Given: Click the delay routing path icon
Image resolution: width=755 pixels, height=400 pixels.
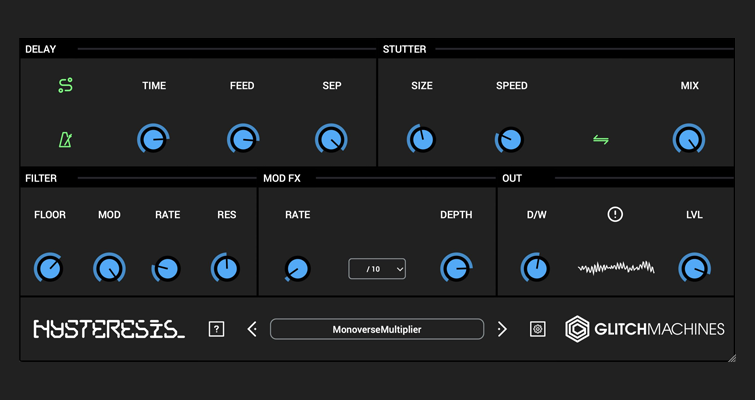Looking at the screenshot, I should click(x=65, y=86).
